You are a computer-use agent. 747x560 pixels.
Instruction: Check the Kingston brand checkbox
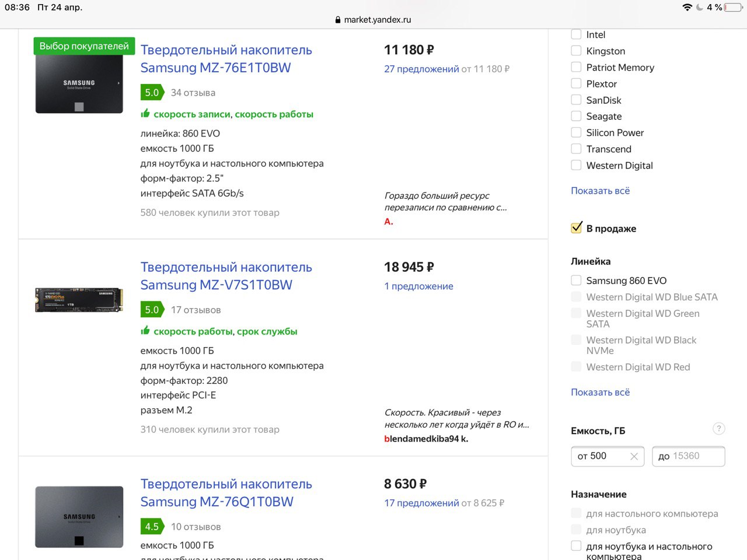(x=576, y=51)
